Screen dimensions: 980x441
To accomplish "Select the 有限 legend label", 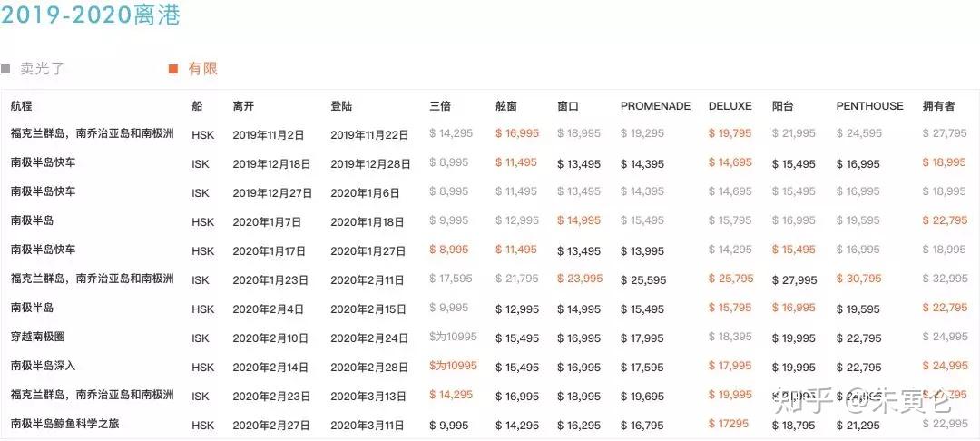I will [x=202, y=69].
